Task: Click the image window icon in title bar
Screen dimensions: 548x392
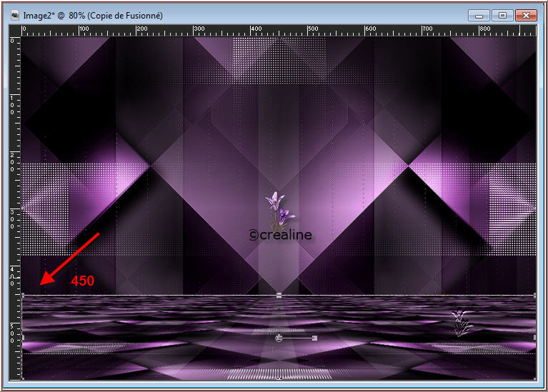Action: pyautogui.click(x=15, y=15)
